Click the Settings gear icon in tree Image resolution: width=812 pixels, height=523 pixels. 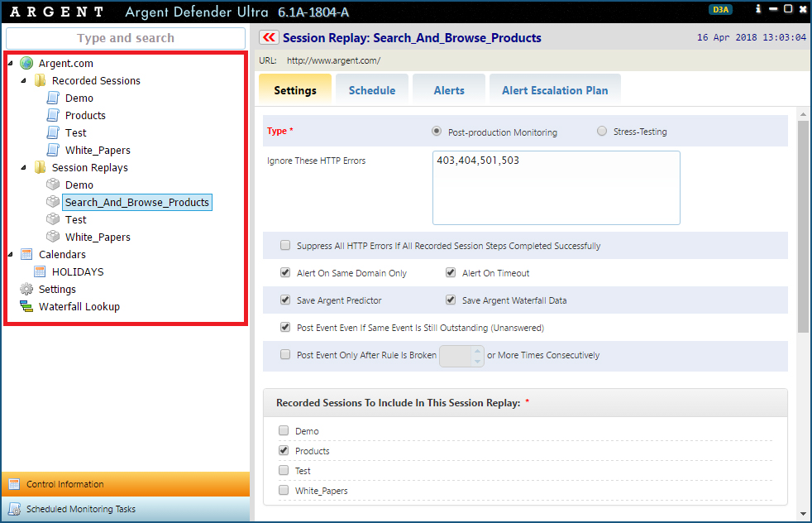click(26, 290)
